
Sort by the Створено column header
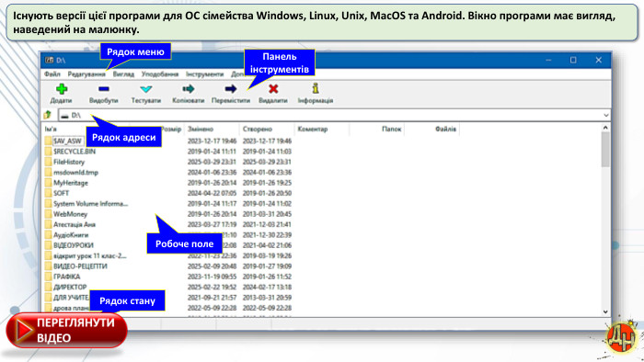pyautogui.click(x=257, y=130)
